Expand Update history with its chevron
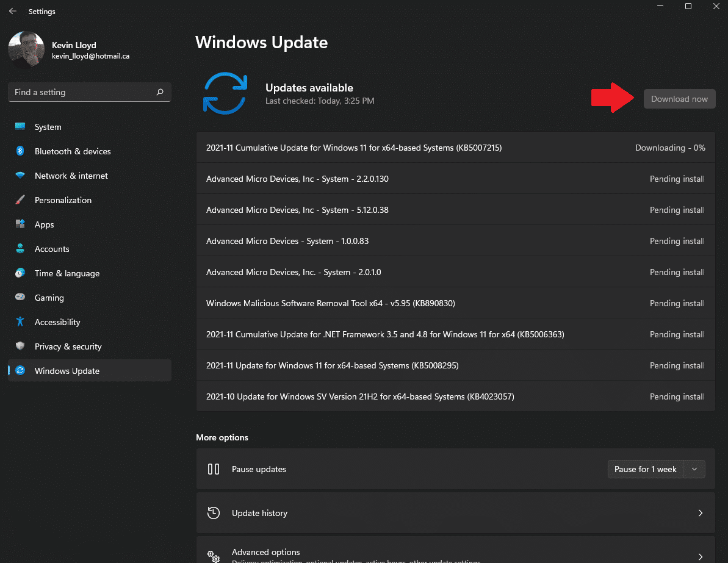 click(701, 513)
